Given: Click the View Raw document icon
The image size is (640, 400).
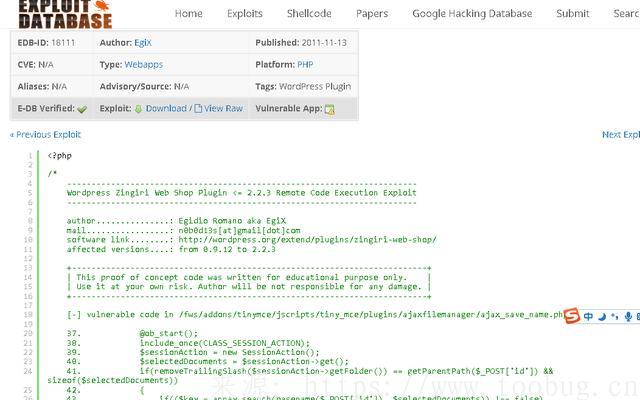Looking at the screenshot, I should [198, 108].
